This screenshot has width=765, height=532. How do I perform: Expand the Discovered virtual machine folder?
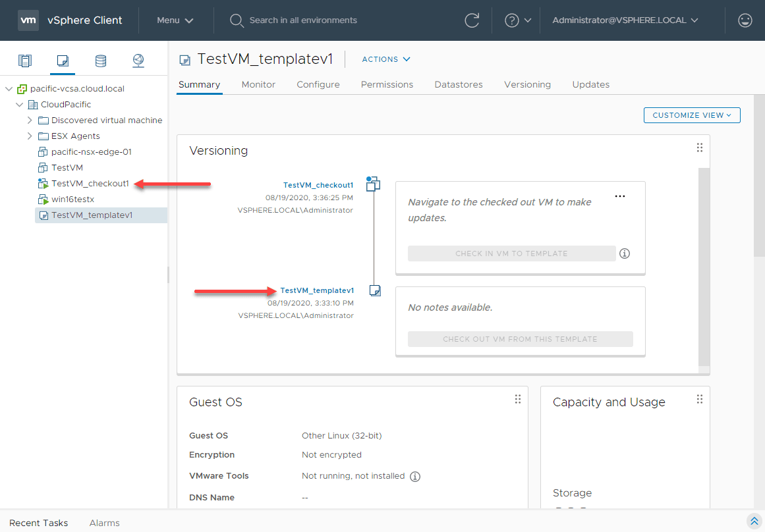[30, 120]
